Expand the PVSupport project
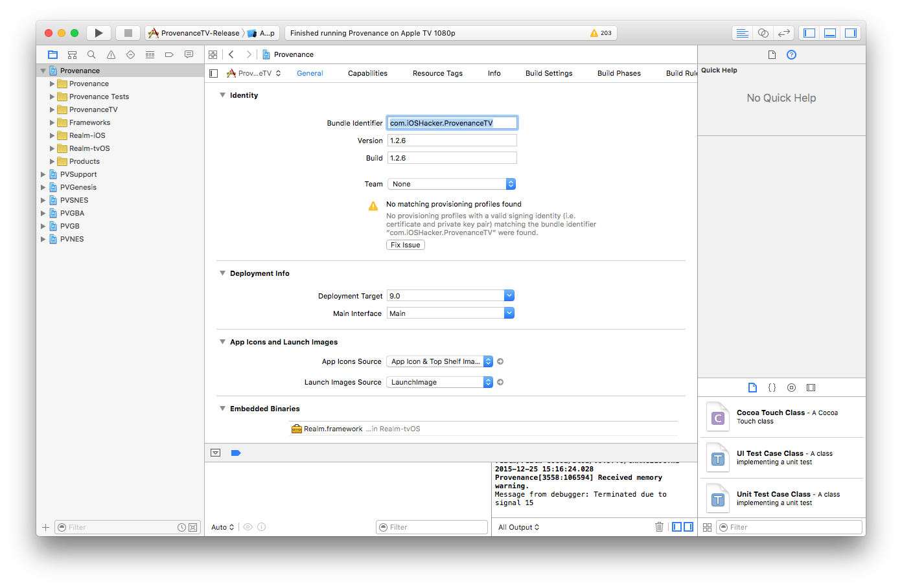The height and width of the screenshot is (588, 902). [43, 174]
